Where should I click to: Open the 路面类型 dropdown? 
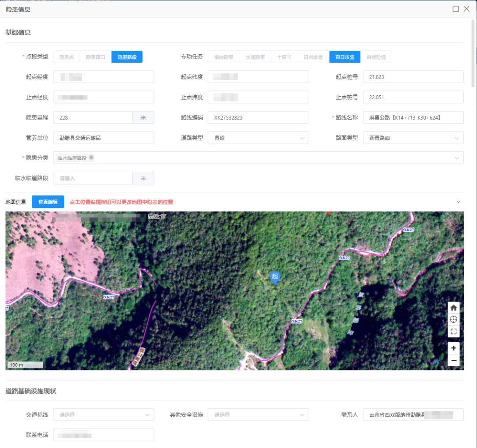[413, 138]
